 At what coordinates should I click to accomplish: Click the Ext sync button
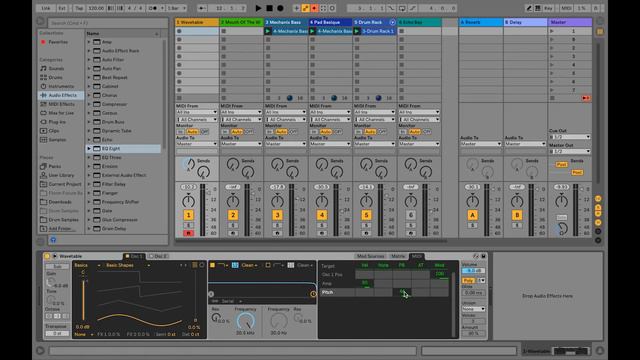(62, 8)
